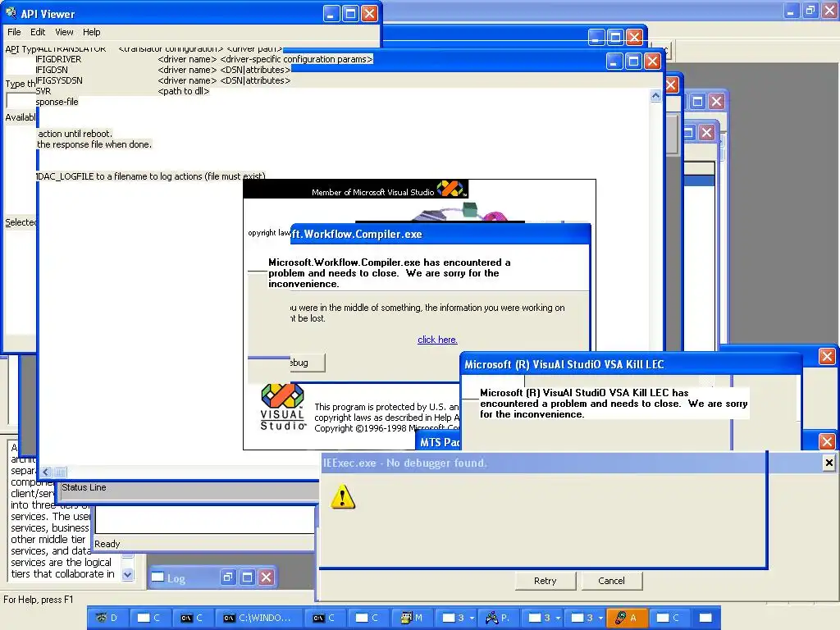Click the ft.Workflow.Compiler.exe title bar
This screenshot has height=630, width=840.
tap(441, 234)
